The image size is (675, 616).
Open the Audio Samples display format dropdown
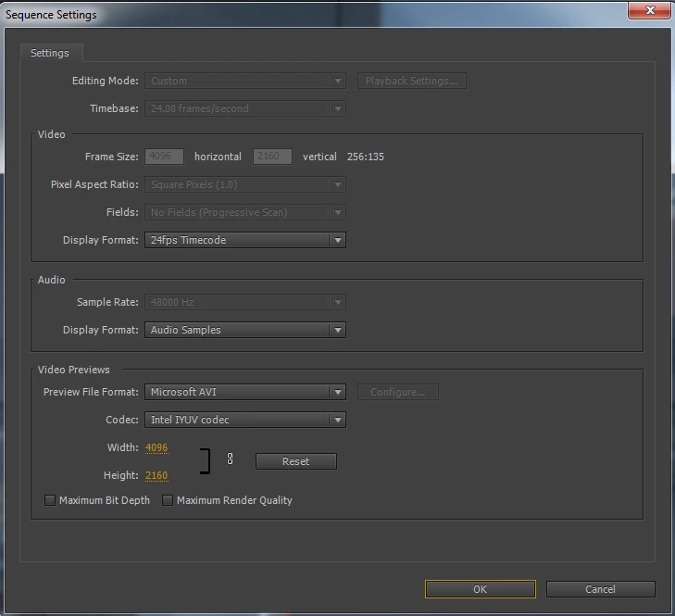pyautogui.click(x=245, y=330)
